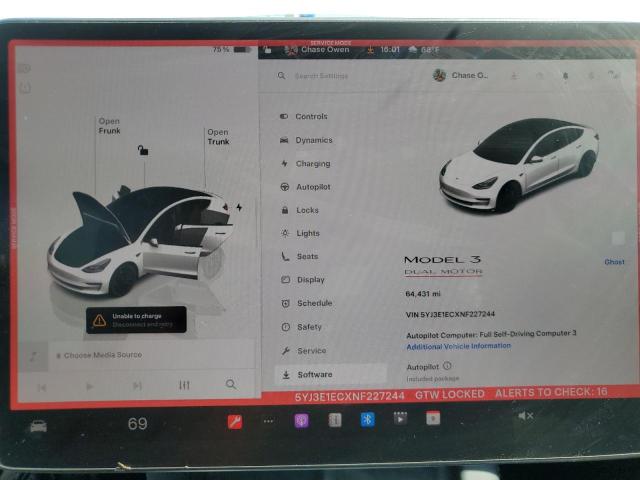This screenshot has height=480, width=640.
Task: Tap the Schedule clock icon in sidebar
Action: (x=286, y=303)
